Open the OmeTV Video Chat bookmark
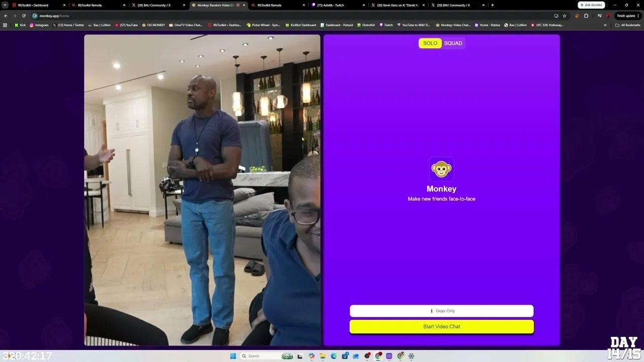Viewport: 644px width, 362px height. click(186, 25)
